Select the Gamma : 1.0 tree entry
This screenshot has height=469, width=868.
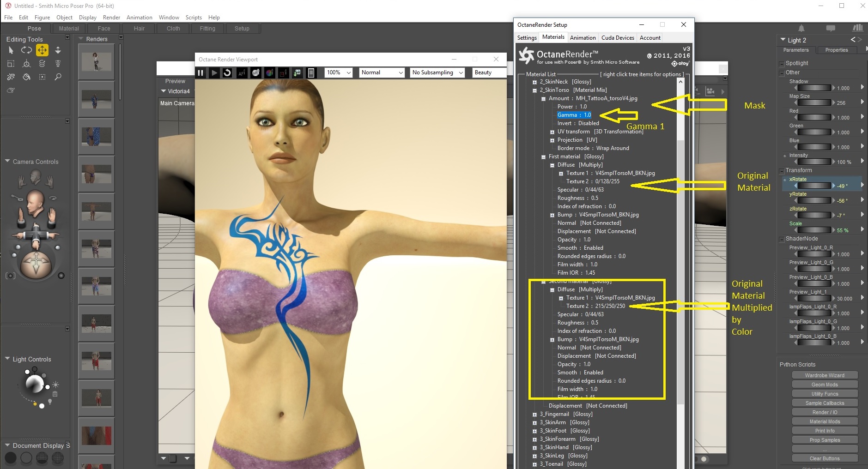[574, 115]
